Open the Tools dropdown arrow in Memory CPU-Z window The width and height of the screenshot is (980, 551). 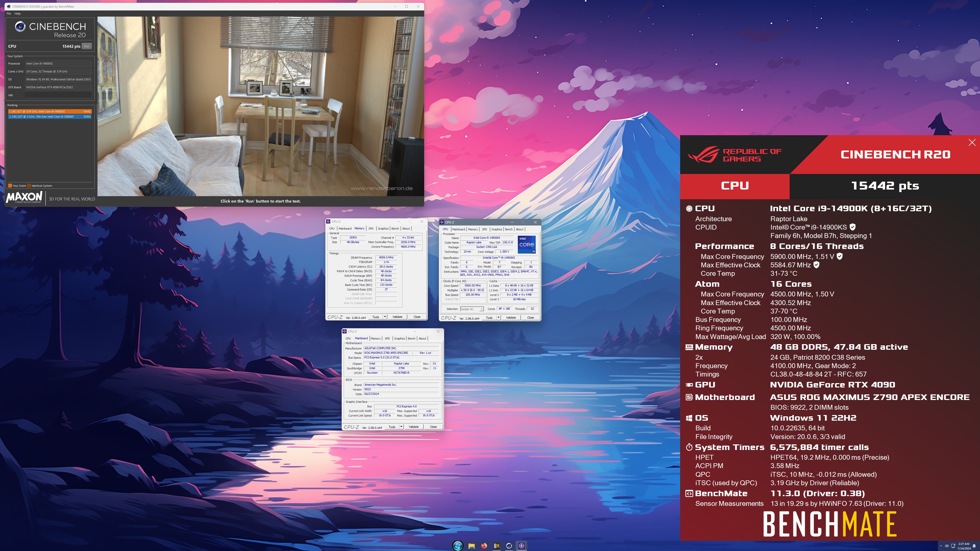[x=385, y=317]
